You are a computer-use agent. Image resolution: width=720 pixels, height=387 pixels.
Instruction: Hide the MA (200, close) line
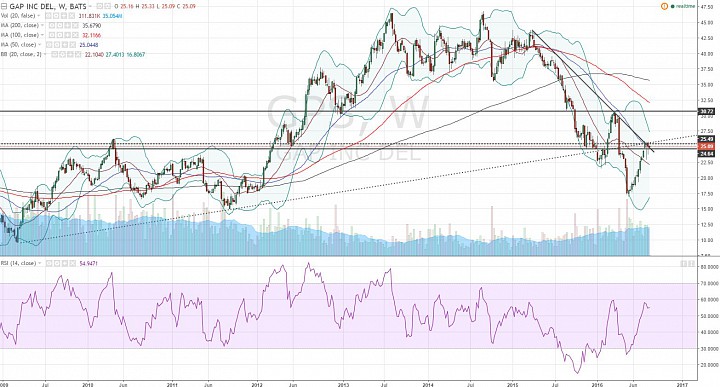(x=52, y=25)
